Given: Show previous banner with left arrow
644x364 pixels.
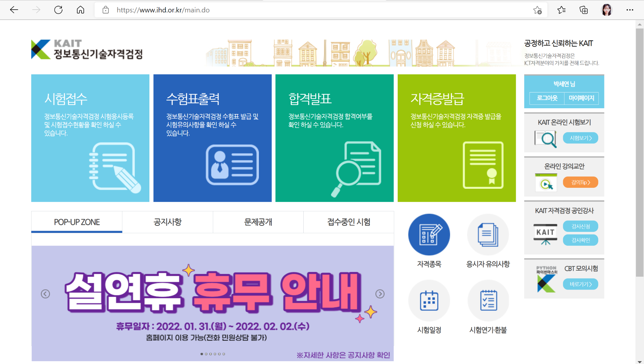Looking at the screenshot, I should click(45, 294).
